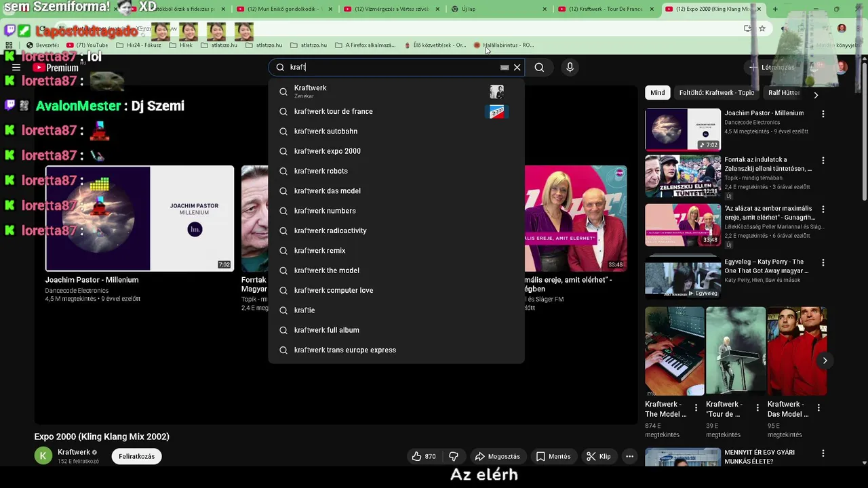The image size is (868, 488).
Task: Open options for Kraftwerk - "Tour de" short
Action: [757, 408]
